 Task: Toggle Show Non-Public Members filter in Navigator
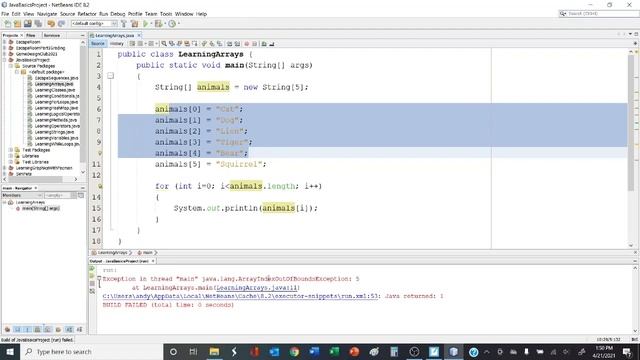[38, 329]
